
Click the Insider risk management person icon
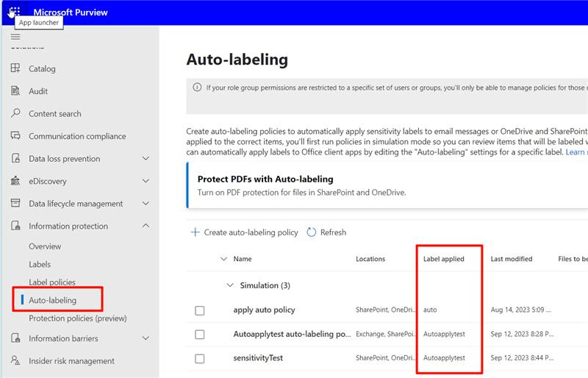15,361
